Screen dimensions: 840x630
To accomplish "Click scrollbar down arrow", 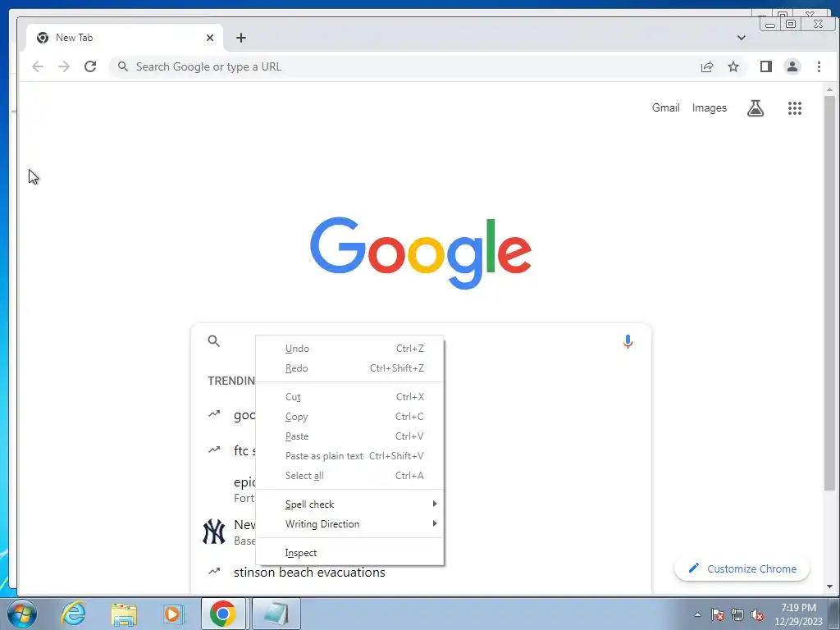I will coord(829,587).
